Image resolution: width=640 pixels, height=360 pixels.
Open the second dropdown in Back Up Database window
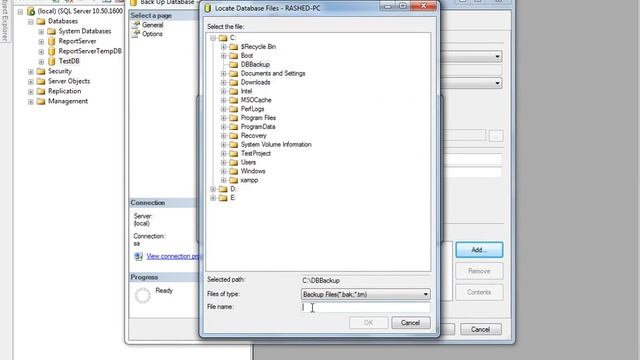(x=497, y=83)
